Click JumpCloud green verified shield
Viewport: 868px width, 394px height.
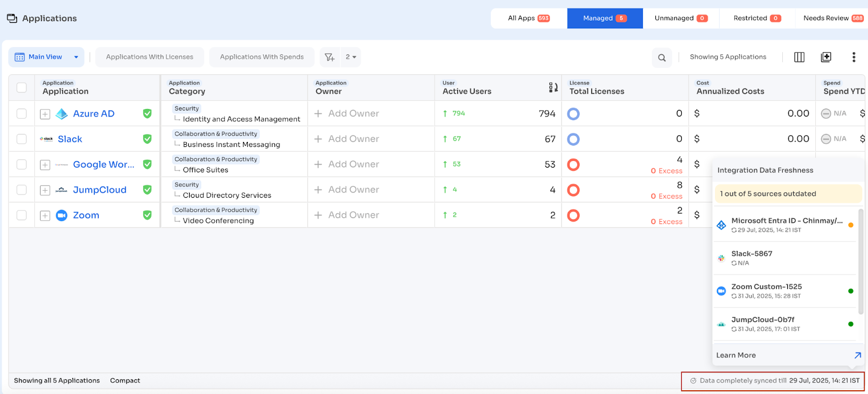point(147,190)
